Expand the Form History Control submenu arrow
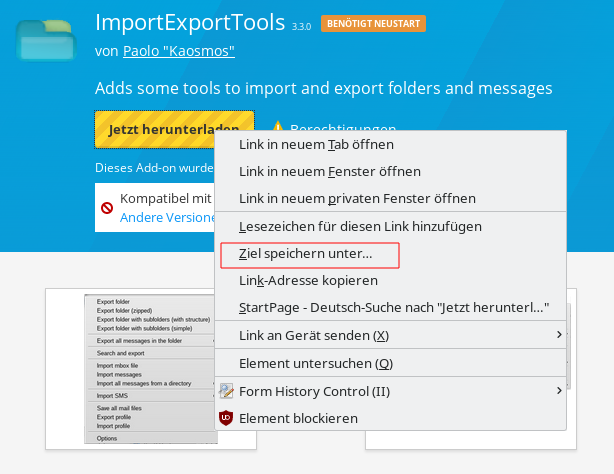 point(559,391)
